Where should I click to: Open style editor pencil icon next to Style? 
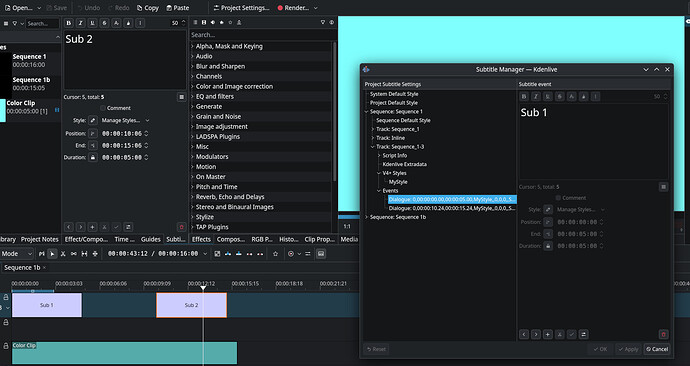coord(92,120)
